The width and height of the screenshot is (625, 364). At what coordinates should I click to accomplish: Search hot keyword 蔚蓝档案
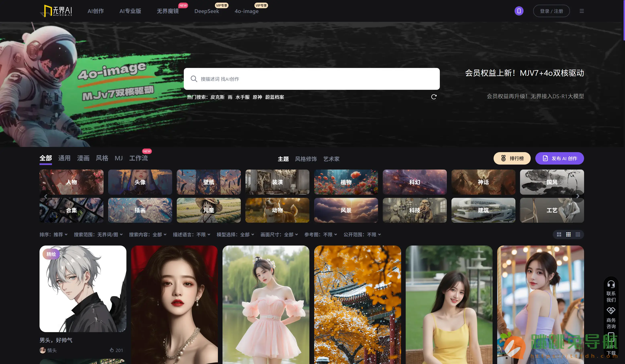[x=274, y=97]
